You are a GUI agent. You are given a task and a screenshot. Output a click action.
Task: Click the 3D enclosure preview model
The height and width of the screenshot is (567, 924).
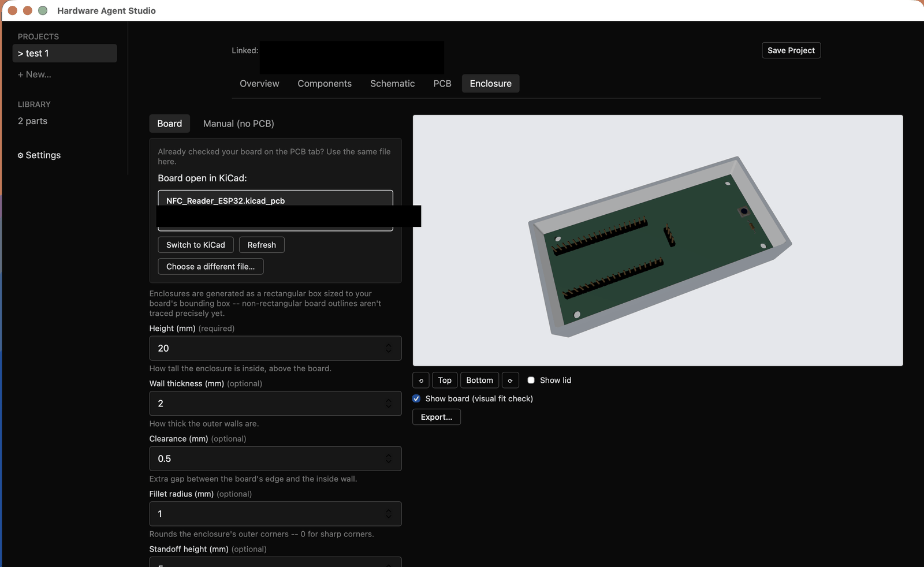pyautogui.click(x=660, y=247)
